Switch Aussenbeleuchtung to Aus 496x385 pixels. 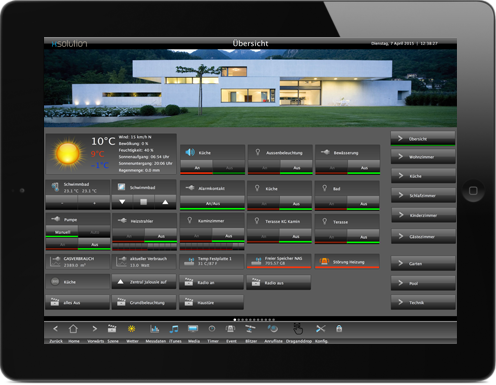pos(296,167)
